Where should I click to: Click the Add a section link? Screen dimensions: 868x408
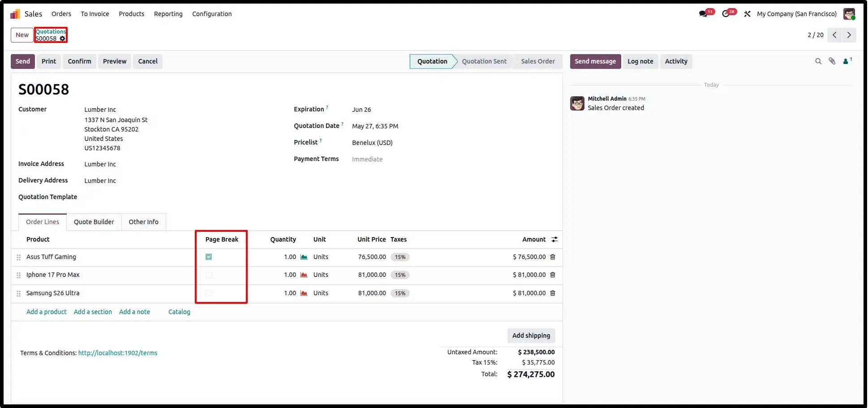93,312
